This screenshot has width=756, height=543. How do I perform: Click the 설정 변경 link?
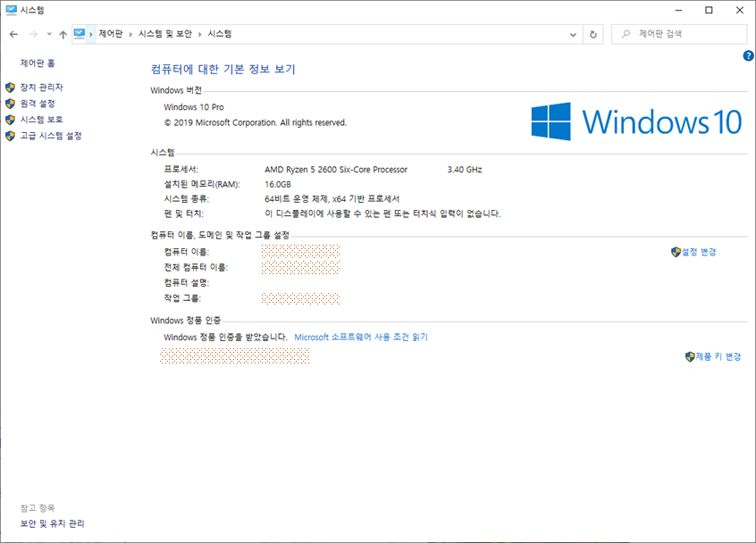[x=699, y=252]
